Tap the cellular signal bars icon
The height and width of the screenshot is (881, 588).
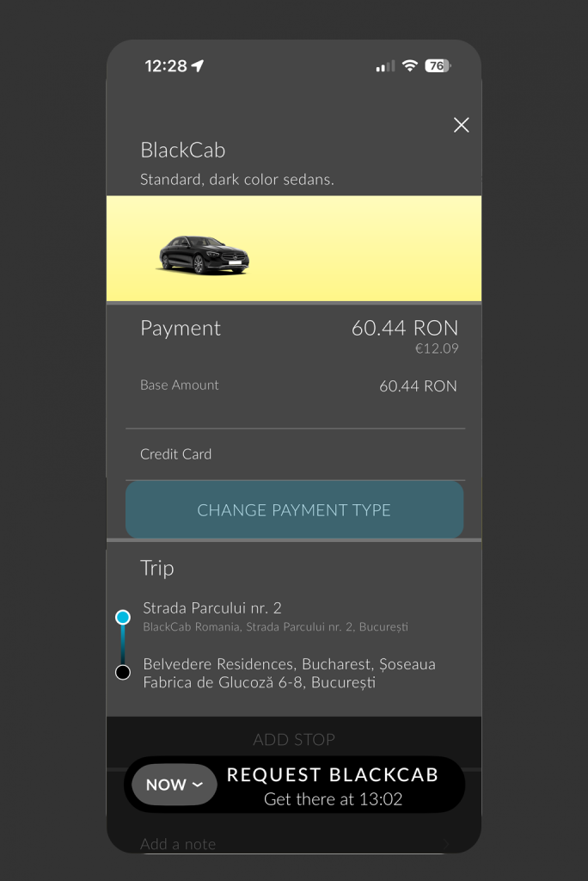(x=386, y=66)
